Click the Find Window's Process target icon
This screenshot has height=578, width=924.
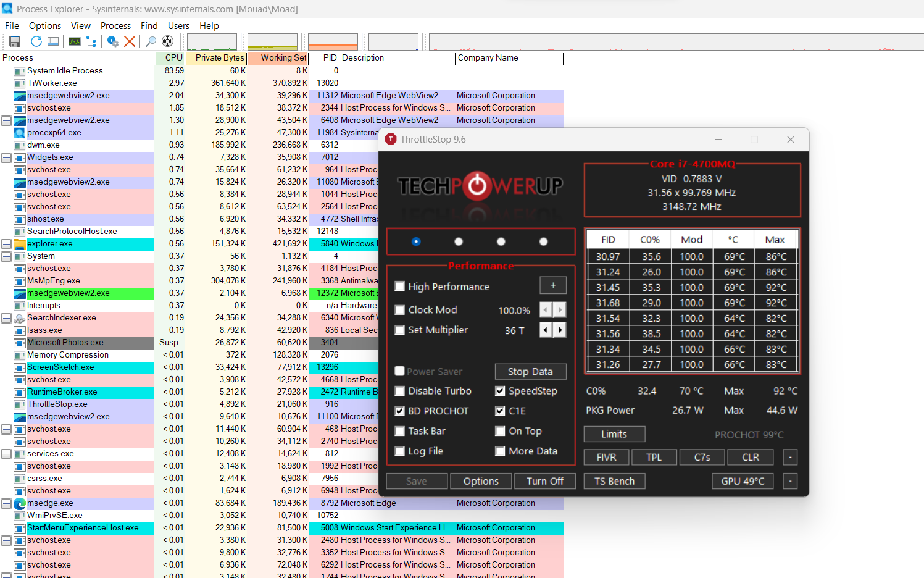(x=167, y=41)
